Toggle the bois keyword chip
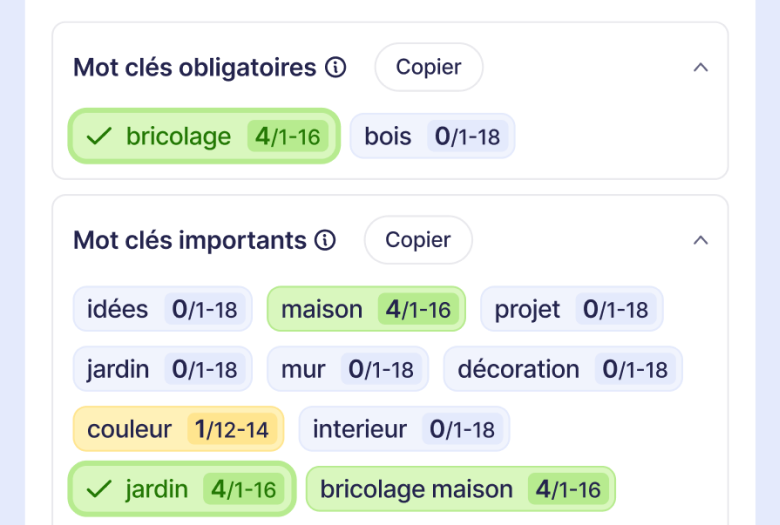The image size is (780, 525). [x=433, y=136]
